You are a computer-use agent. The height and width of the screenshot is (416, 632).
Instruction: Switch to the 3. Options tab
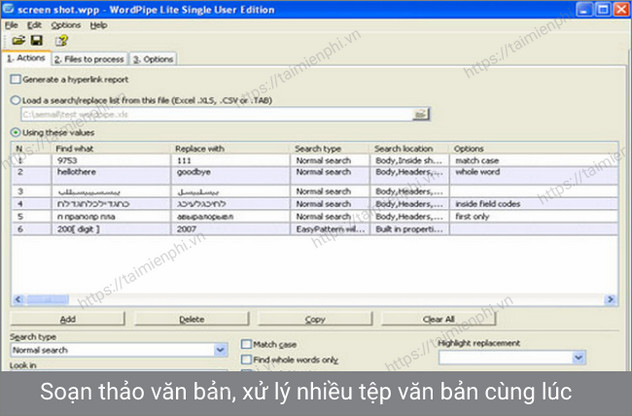153,59
